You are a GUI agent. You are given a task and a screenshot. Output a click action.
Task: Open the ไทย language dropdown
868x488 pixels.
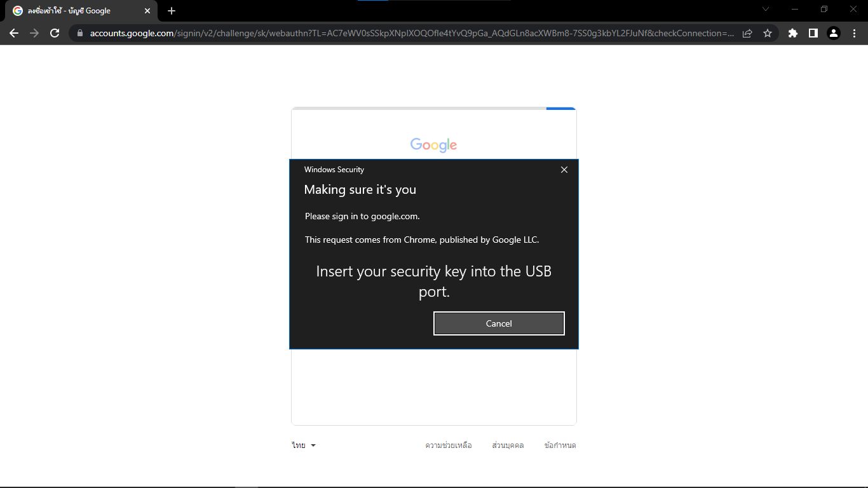point(304,445)
